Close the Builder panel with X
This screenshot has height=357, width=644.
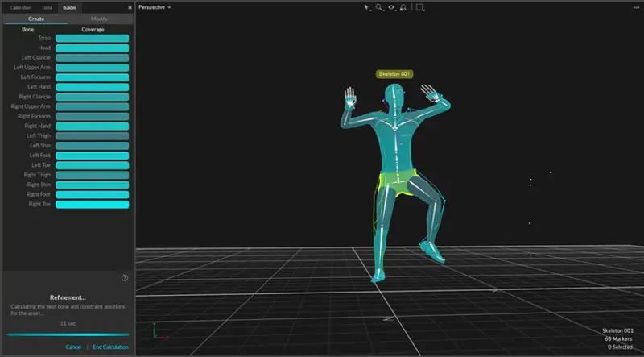click(130, 6)
